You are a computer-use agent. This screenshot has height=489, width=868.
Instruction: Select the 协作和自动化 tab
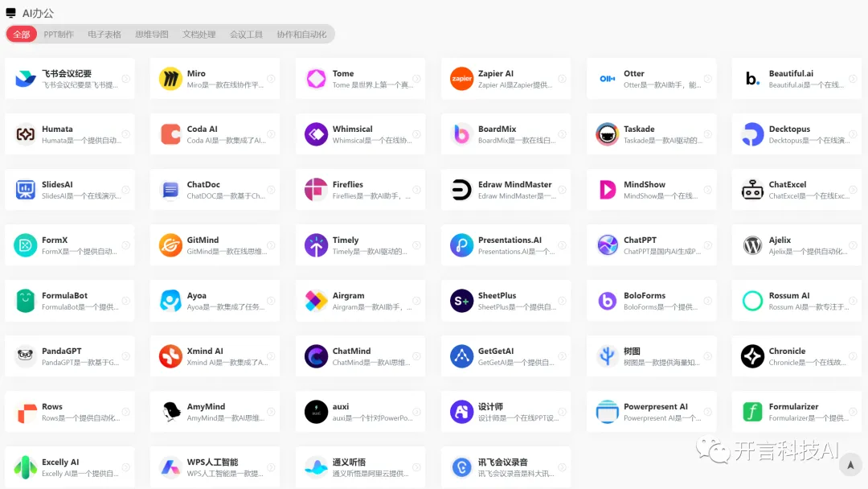coord(301,35)
